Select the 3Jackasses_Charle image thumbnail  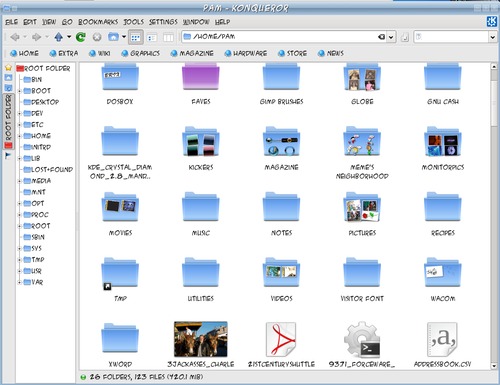[201, 339]
